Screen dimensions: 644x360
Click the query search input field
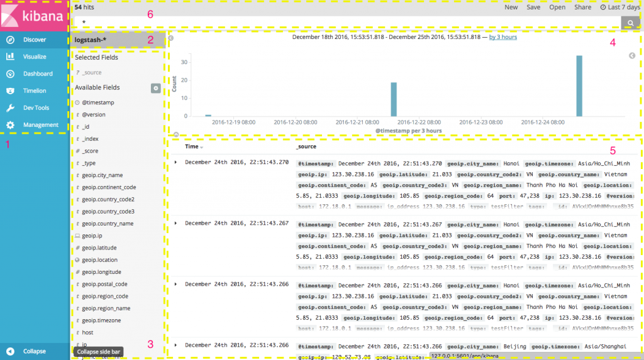point(347,23)
